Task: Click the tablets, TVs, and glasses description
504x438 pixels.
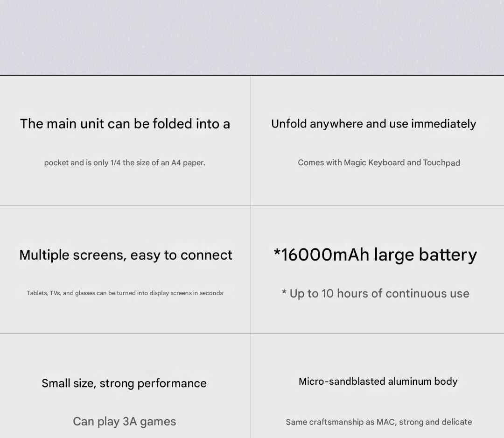Action: click(x=125, y=293)
